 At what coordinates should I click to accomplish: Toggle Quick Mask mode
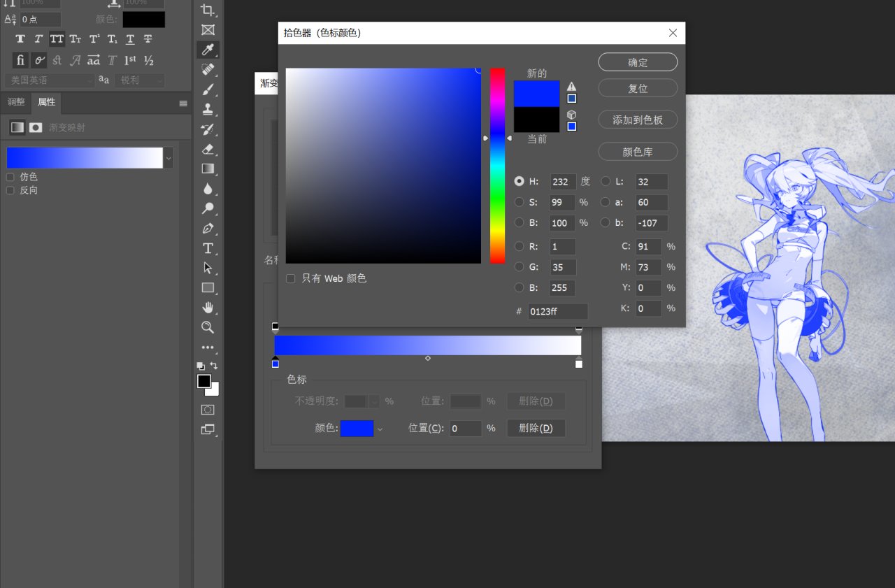pyautogui.click(x=208, y=410)
